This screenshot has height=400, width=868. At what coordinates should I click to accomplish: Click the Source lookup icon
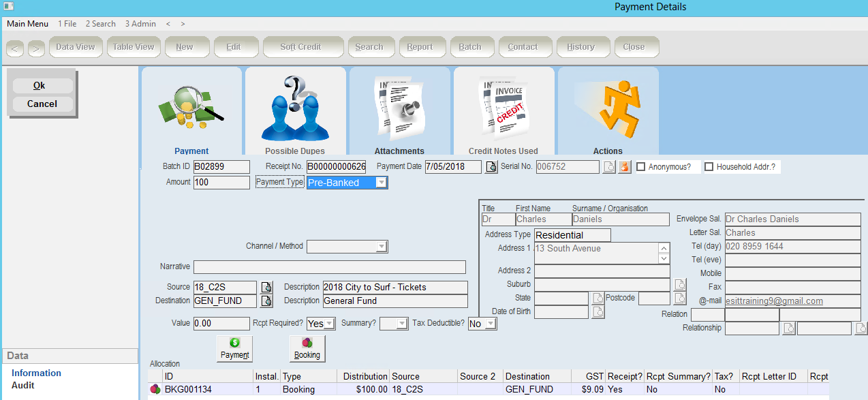(266, 287)
